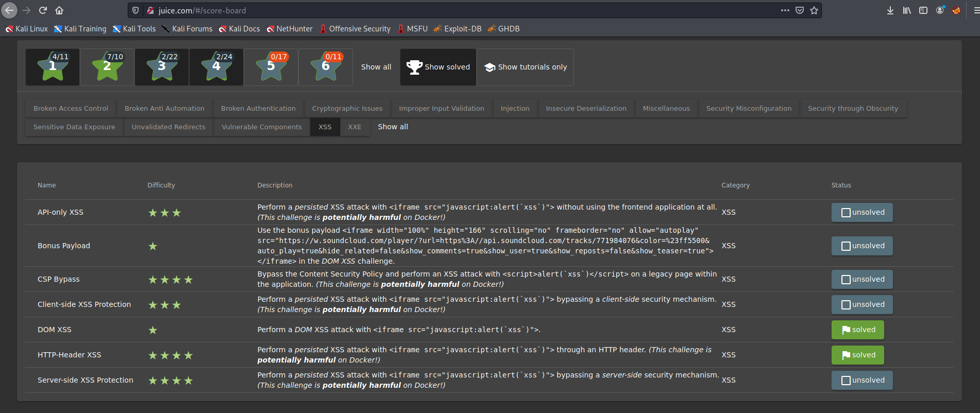
Task: Filter by Broken Access Control category
Action: [71, 108]
